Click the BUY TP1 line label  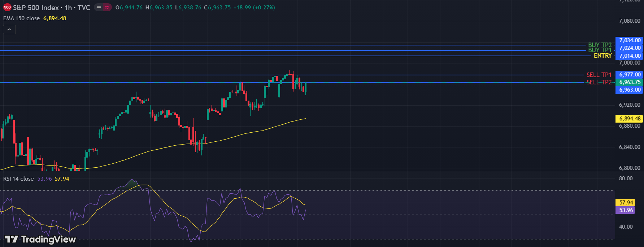tap(600, 50)
